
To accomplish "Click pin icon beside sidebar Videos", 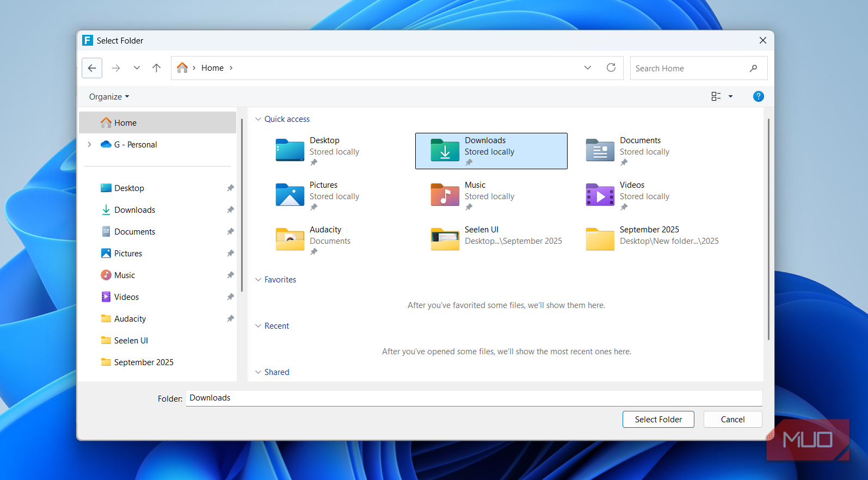I will point(230,297).
